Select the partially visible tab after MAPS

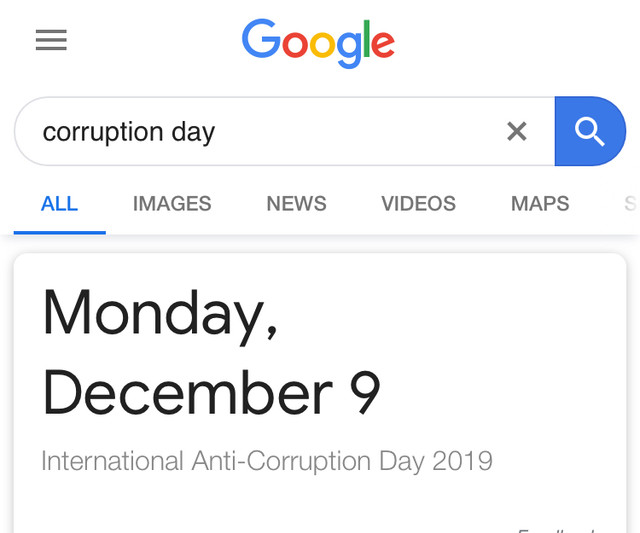coord(631,203)
